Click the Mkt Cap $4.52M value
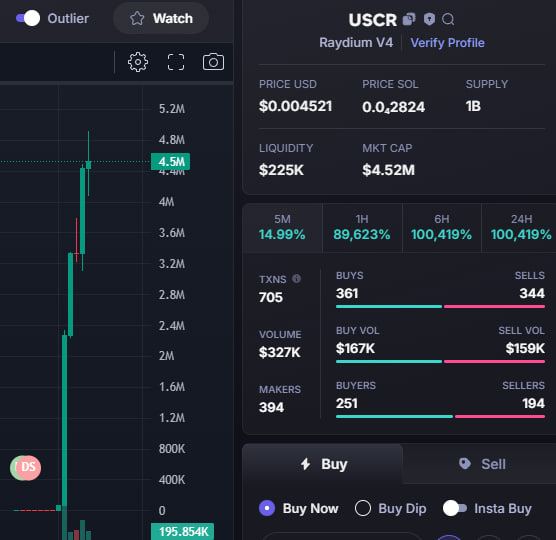 pyautogui.click(x=388, y=170)
